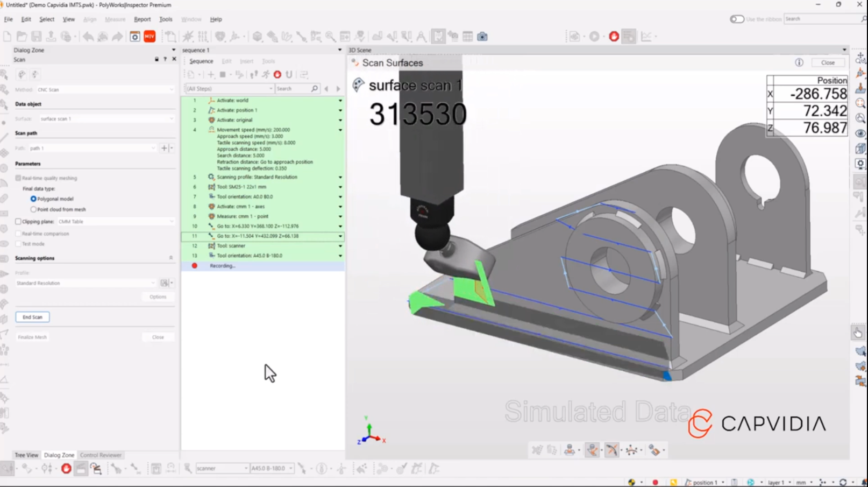This screenshot has height=487, width=868.
Task: Toggle Real-time comparison checkbox
Action: coord(18,234)
